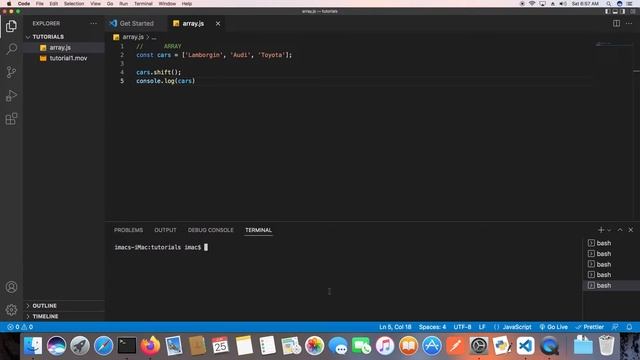Open the View menu

tap(96, 4)
